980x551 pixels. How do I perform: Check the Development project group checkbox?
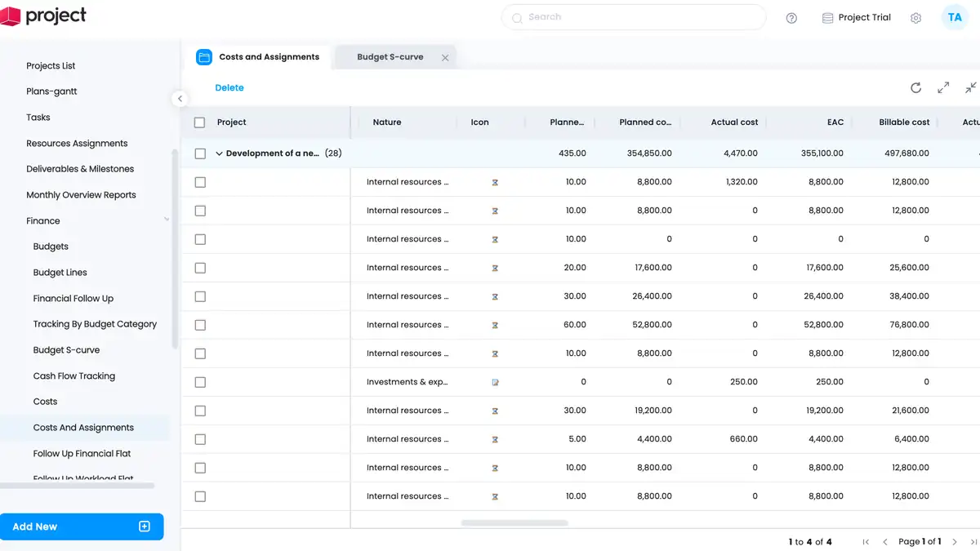tap(200, 153)
